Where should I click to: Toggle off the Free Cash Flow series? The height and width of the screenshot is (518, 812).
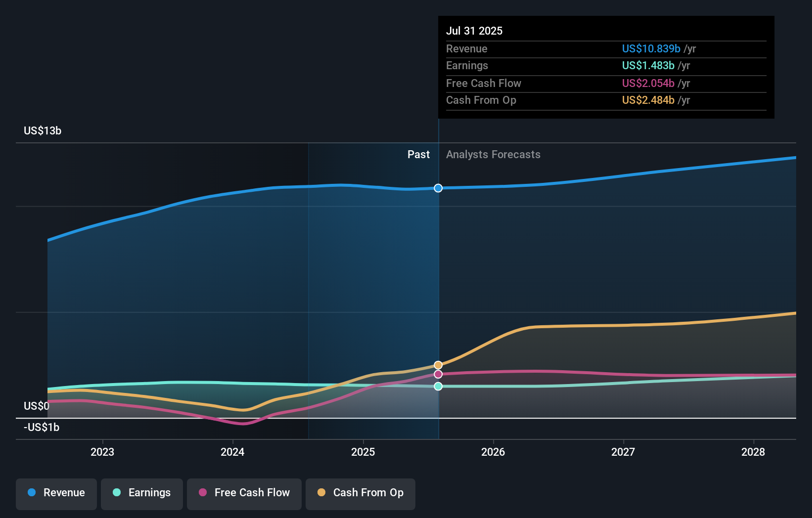244,493
